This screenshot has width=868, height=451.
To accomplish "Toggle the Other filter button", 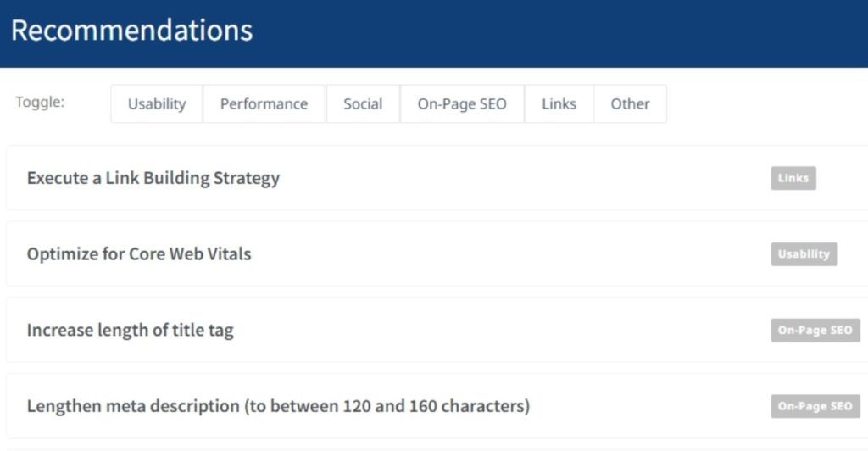I will (x=630, y=104).
